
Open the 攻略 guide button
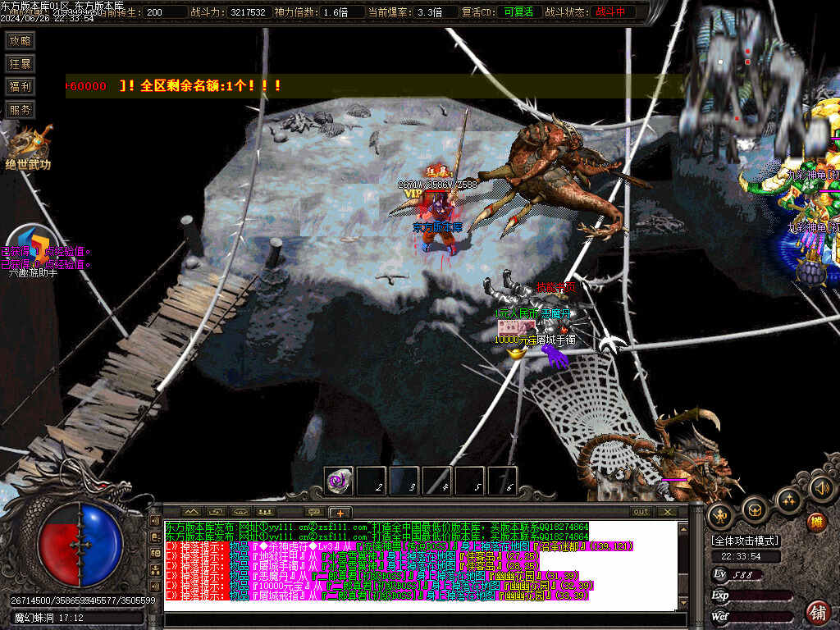pos(20,41)
